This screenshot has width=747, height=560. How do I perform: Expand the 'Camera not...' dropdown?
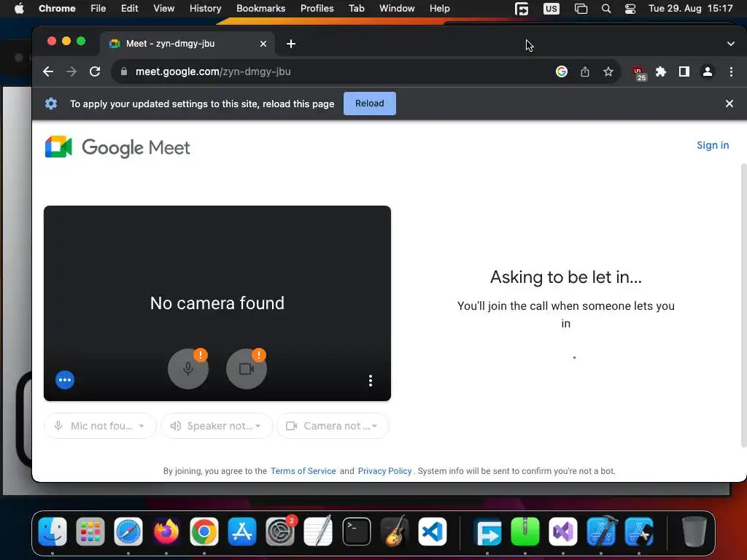333,426
